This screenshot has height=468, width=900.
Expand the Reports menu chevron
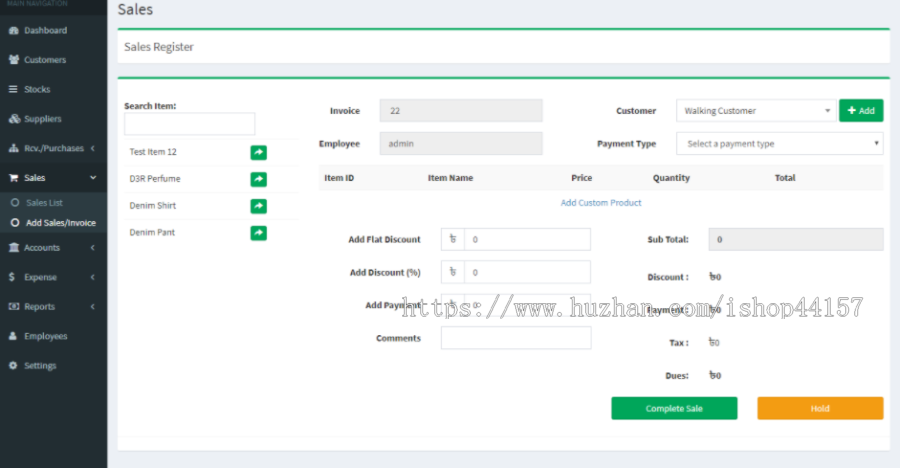click(x=93, y=307)
